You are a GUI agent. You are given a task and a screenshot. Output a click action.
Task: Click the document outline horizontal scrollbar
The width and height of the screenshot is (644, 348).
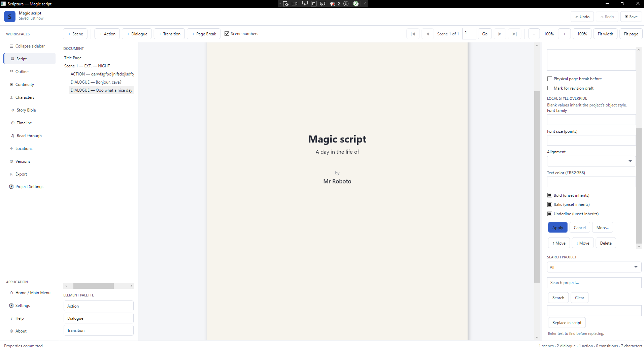(99, 286)
